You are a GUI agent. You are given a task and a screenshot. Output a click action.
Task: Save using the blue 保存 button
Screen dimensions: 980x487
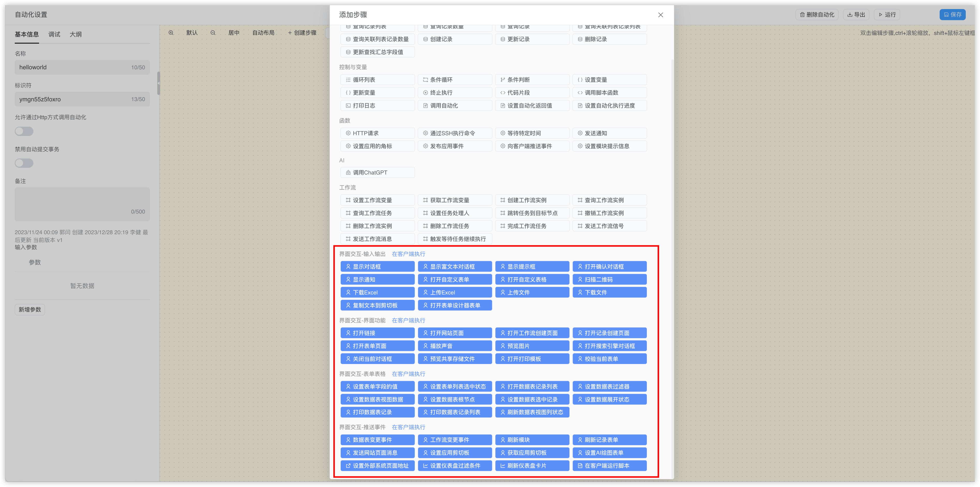[952, 14]
